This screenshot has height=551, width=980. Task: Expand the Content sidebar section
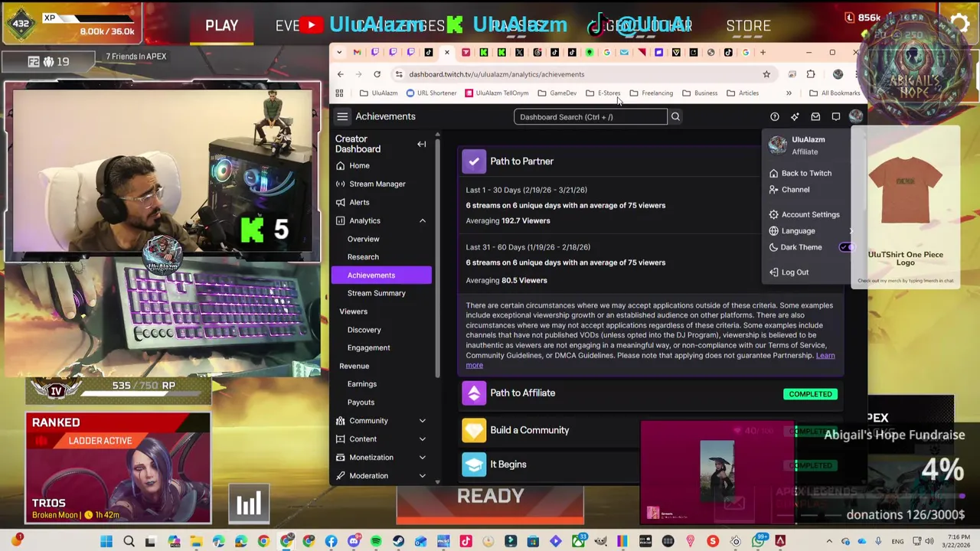[x=422, y=439]
